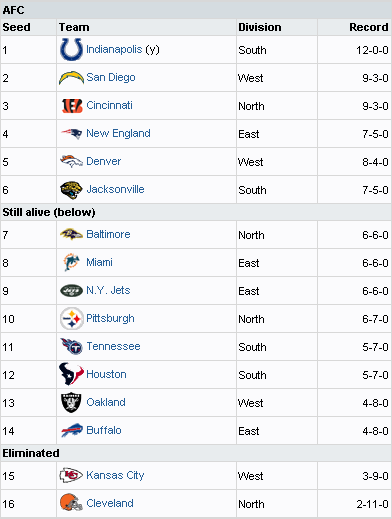Click the Pittsburgh Steelers logo
Screen dimensions: 392x519
72,319
